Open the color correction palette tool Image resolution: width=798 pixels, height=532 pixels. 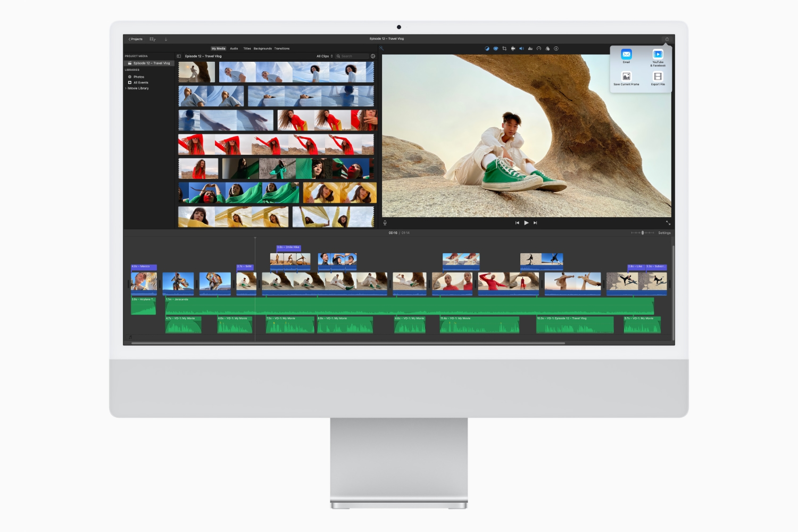pos(495,48)
